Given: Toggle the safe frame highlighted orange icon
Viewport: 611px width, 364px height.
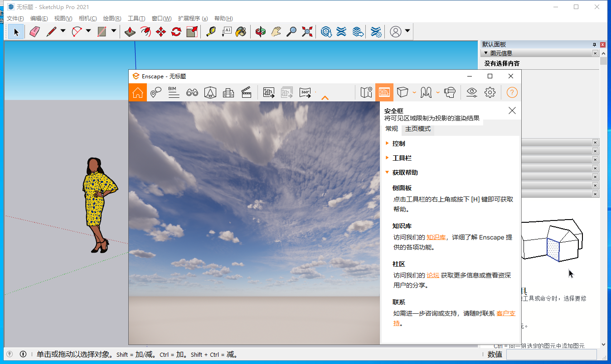Looking at the screenshot, I should [384, 92].
